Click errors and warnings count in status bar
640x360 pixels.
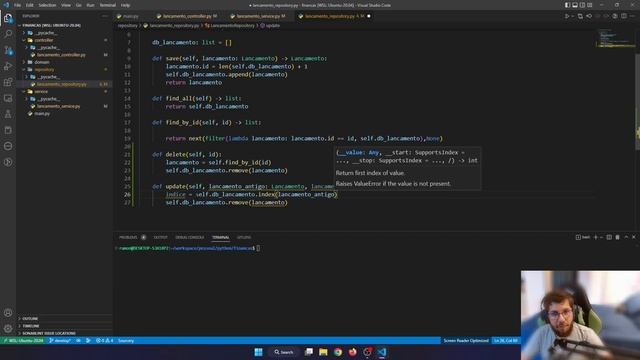pos(104,340)
